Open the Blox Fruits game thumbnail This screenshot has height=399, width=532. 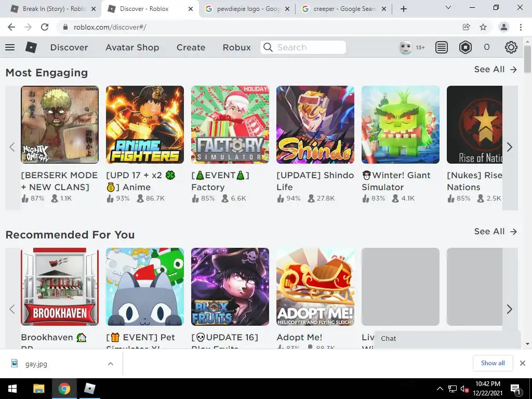click(x=230, y=287)
